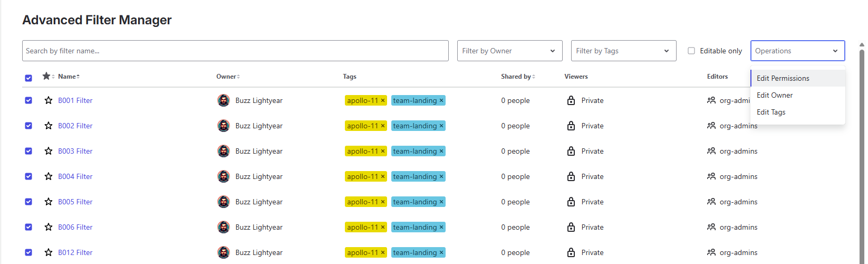The height and width of the screenshot is (264, 868).
Task: Click the Search by filter name field
Action: click(235, 51)
